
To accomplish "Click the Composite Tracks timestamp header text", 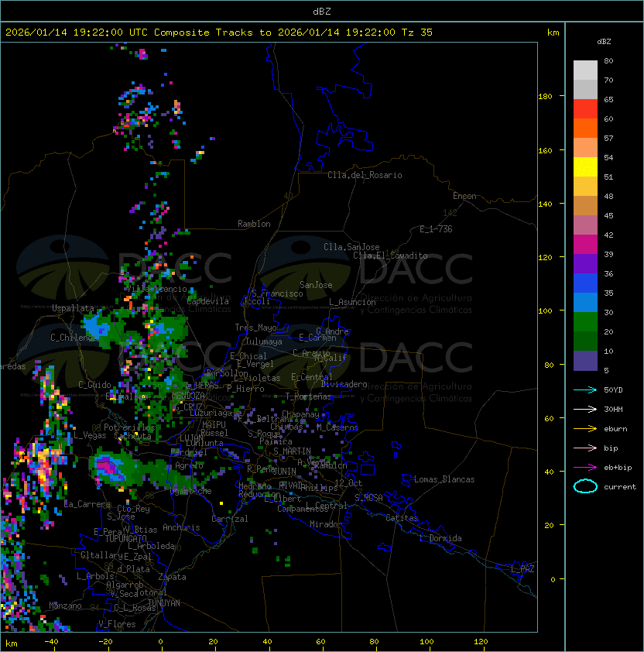I will [219, 33].
